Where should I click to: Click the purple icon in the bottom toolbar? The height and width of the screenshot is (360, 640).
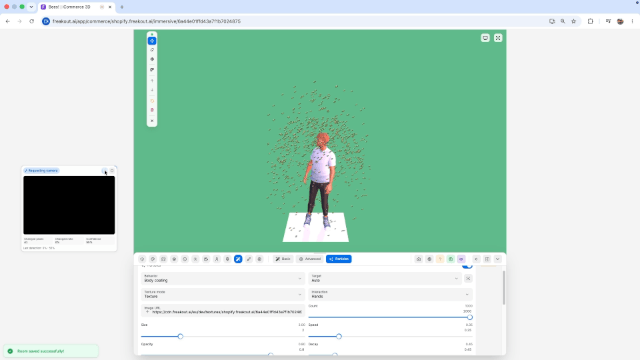461,259
